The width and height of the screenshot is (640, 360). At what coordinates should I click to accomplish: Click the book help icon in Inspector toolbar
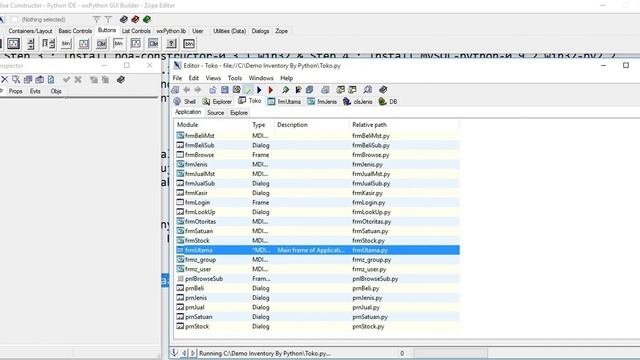pyautogui.click(x=121, y=80)
